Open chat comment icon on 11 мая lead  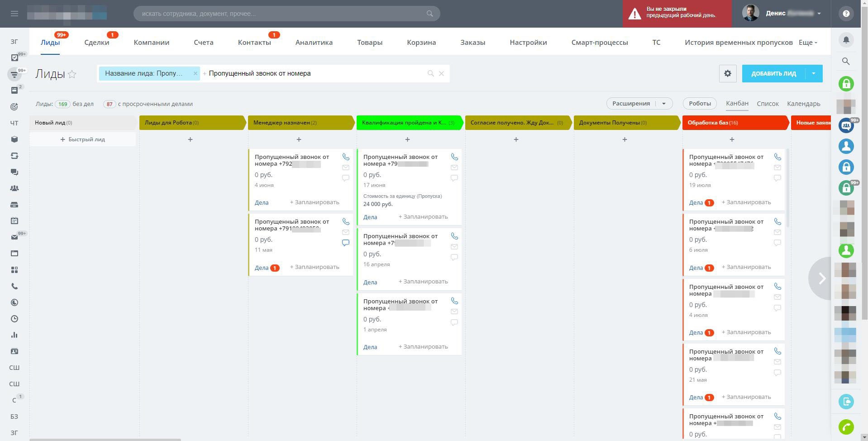[346, 243]
